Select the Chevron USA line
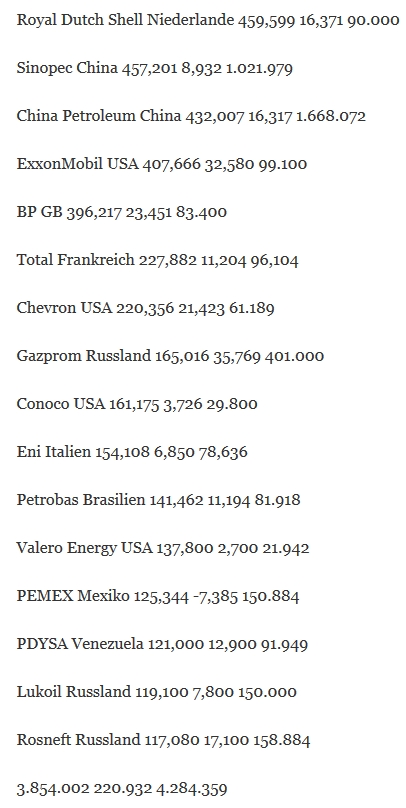Viewport: 406px width, 808px height. tap(145, 308)
